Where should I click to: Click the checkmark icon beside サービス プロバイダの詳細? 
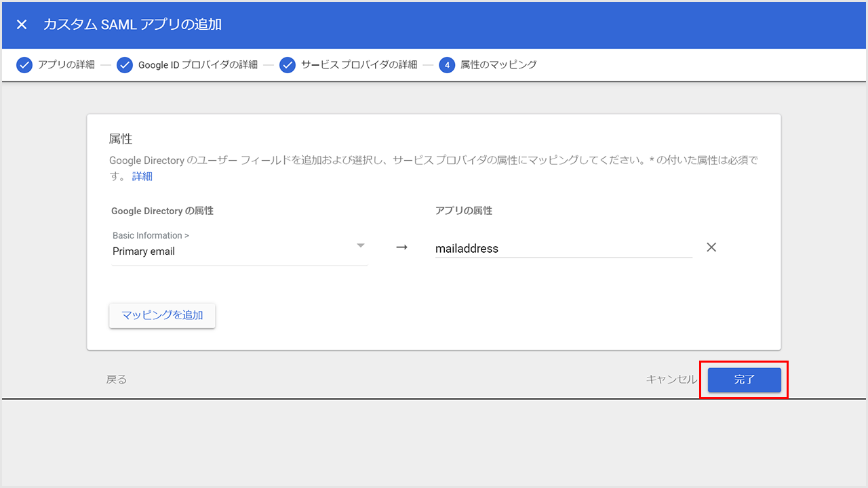pos(288,65)
